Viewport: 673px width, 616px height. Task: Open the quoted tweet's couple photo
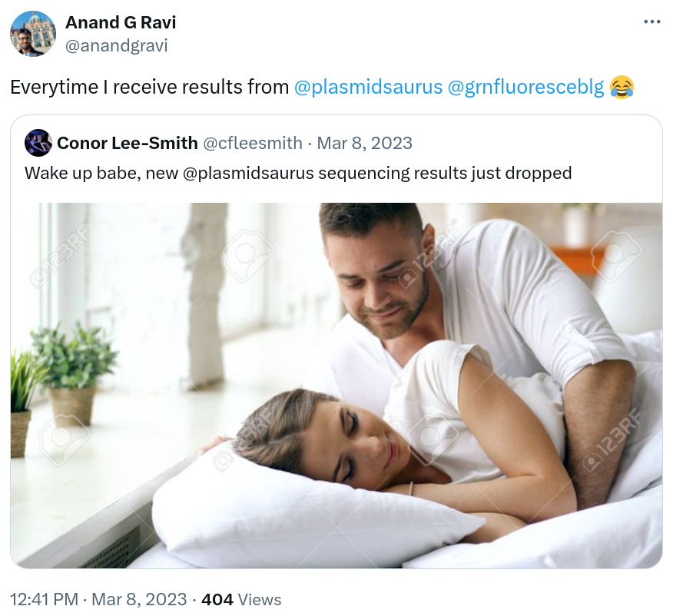coord(336,386)
